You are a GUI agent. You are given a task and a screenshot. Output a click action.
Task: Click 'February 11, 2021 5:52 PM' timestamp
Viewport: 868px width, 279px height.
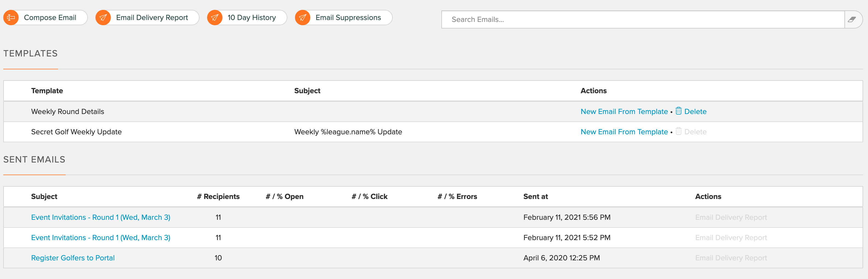[x=567, y=238]
